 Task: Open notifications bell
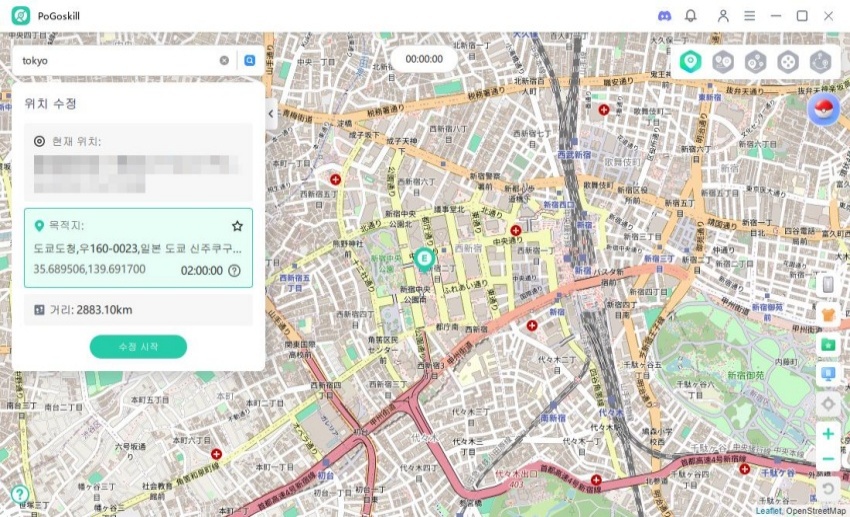coord(691,16)
